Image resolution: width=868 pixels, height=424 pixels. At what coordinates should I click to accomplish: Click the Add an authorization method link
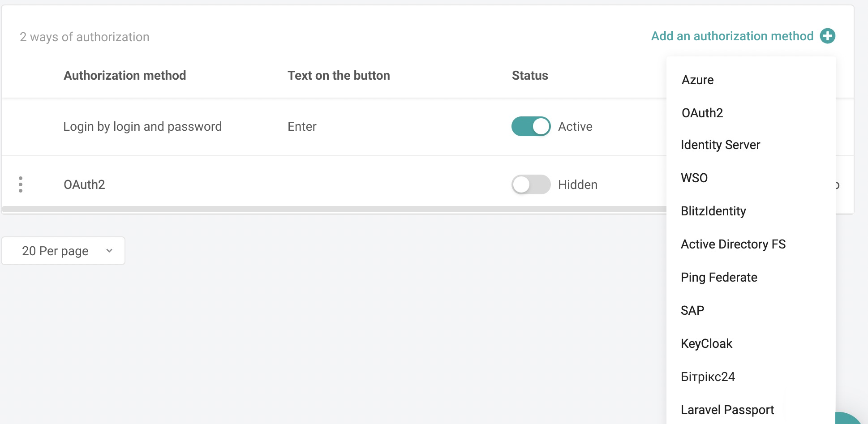coord(732,36)
